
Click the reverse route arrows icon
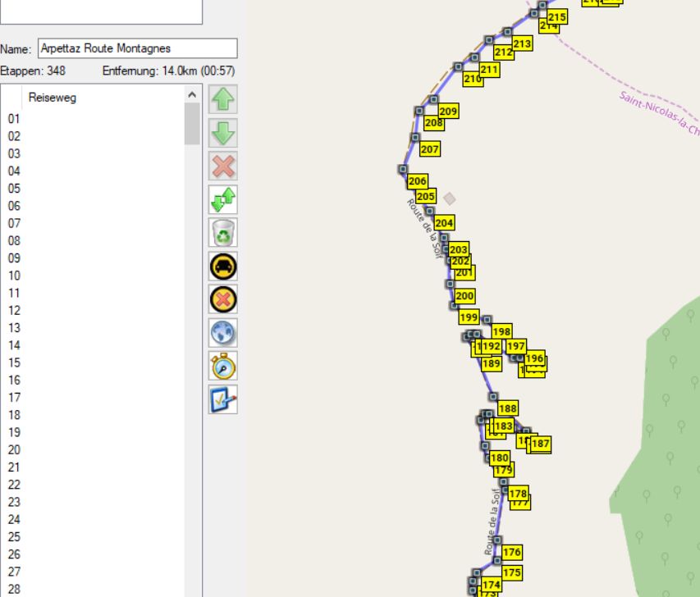click(x=224, y=199)
